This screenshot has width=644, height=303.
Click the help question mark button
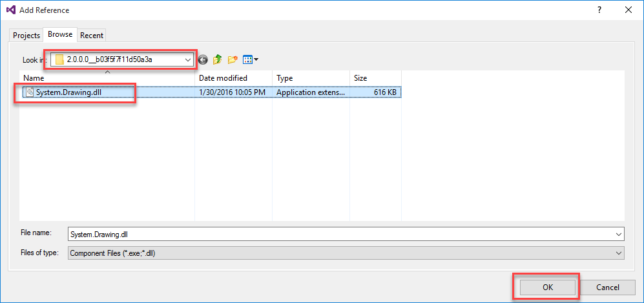click(x=599, y=10)
